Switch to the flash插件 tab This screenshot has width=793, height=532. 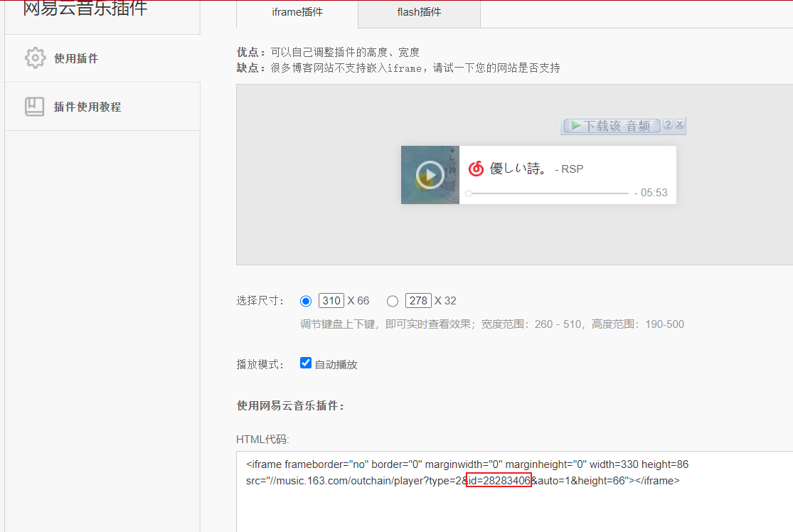(x=419, y=12)
